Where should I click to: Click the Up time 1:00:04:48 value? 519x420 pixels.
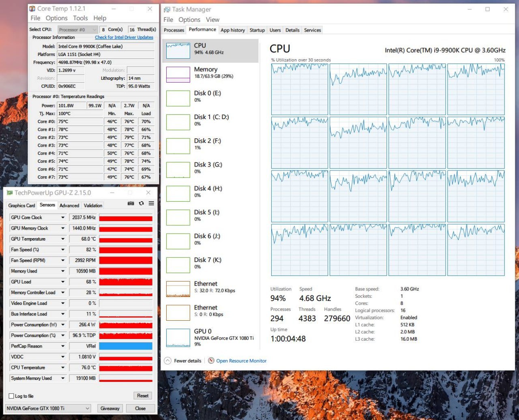tap(288, 339)
